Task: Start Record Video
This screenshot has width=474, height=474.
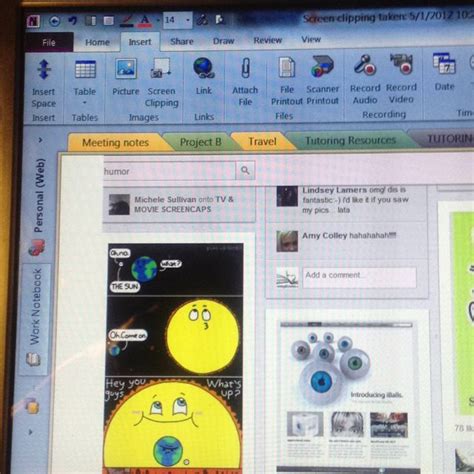Action: (401, 79)
